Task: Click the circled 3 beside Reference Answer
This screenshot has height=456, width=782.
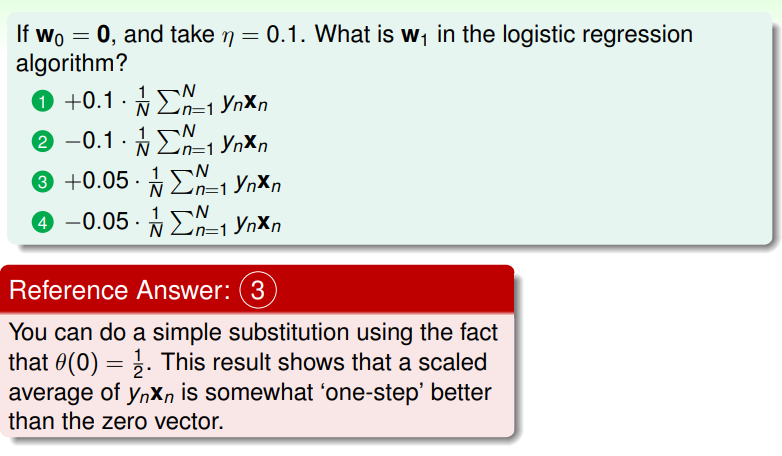Action: (257, 291)
